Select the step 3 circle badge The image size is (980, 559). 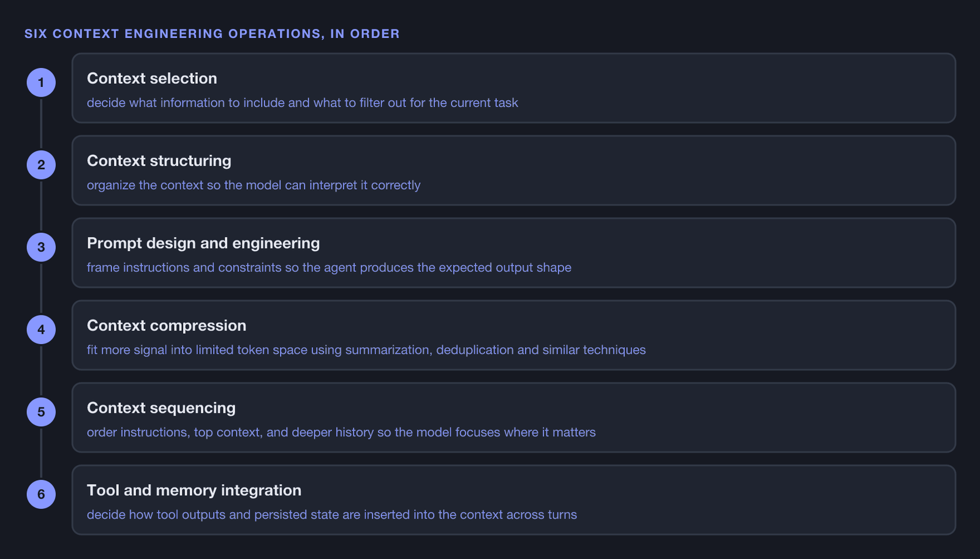point(41,247)
